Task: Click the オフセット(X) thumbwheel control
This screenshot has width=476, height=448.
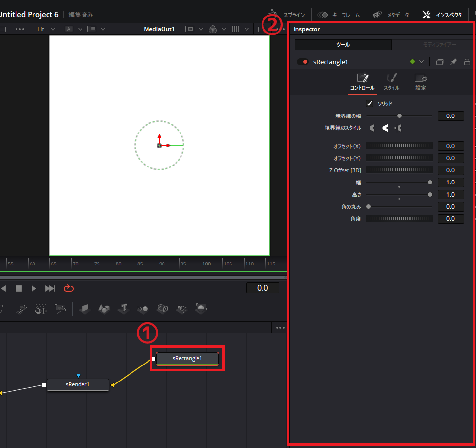Action: coord(399,146)
